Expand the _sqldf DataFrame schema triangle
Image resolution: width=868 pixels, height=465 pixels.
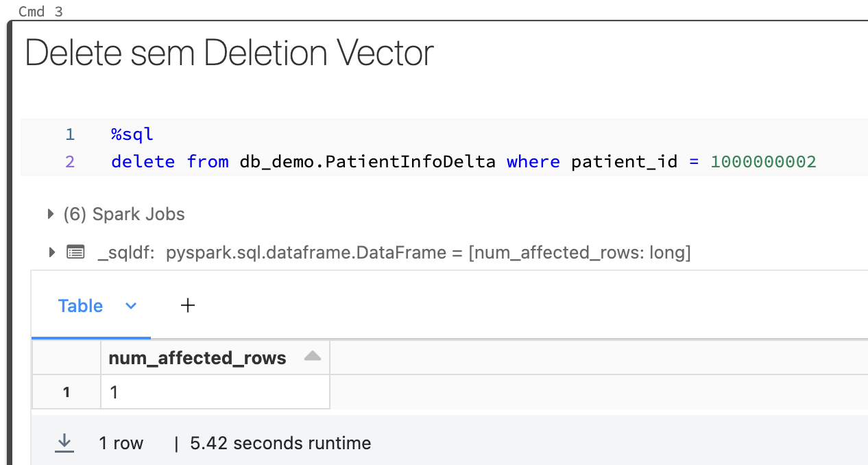52,252
